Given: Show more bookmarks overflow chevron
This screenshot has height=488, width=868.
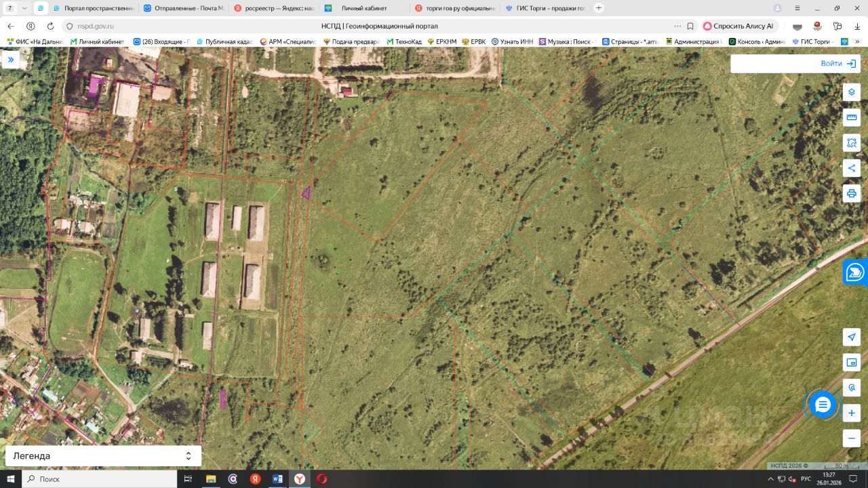Looking at the screenshot, I should click(856, 41).
